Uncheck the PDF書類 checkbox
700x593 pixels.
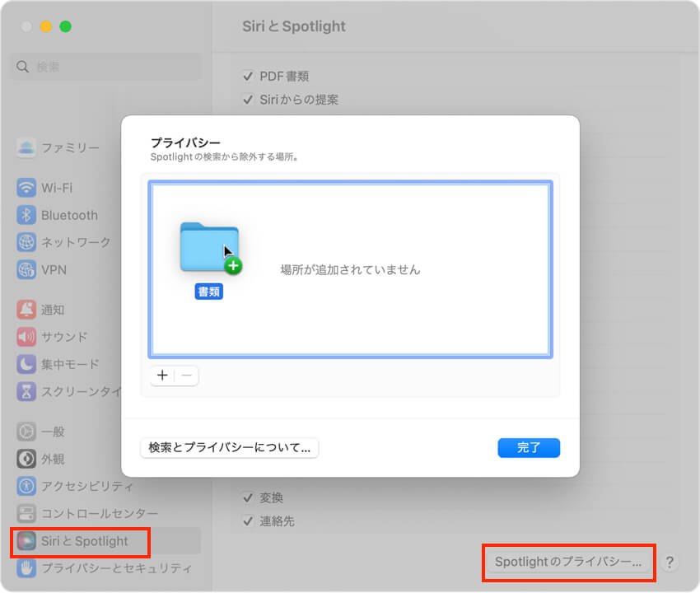(x=249, y=76)
